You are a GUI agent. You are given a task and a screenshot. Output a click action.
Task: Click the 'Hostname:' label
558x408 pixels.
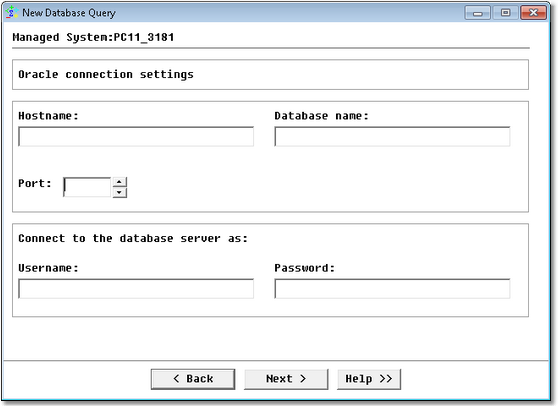pos(48,116)
